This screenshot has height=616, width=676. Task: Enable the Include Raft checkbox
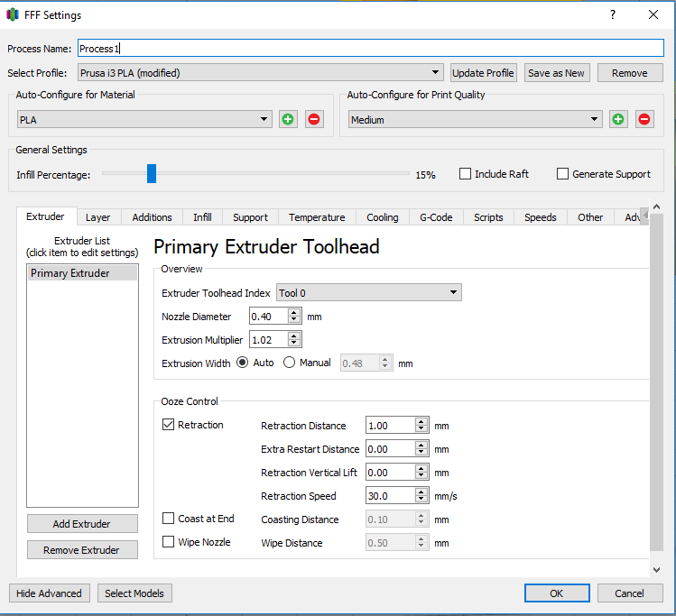pos(465,174)
